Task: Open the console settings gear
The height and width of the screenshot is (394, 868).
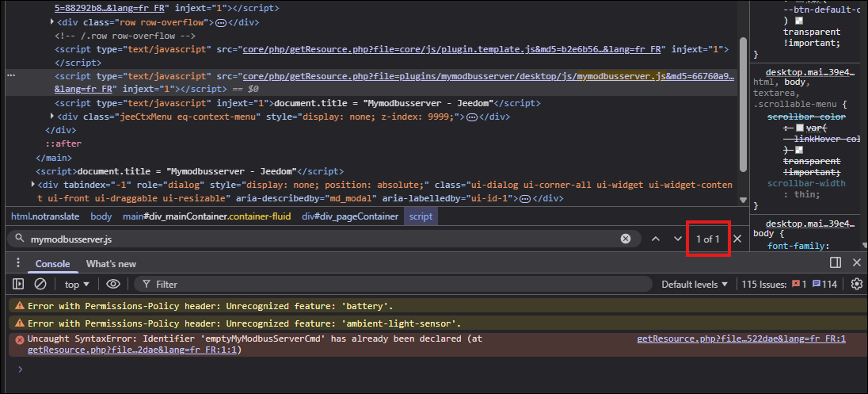Action: coord(856,284)
